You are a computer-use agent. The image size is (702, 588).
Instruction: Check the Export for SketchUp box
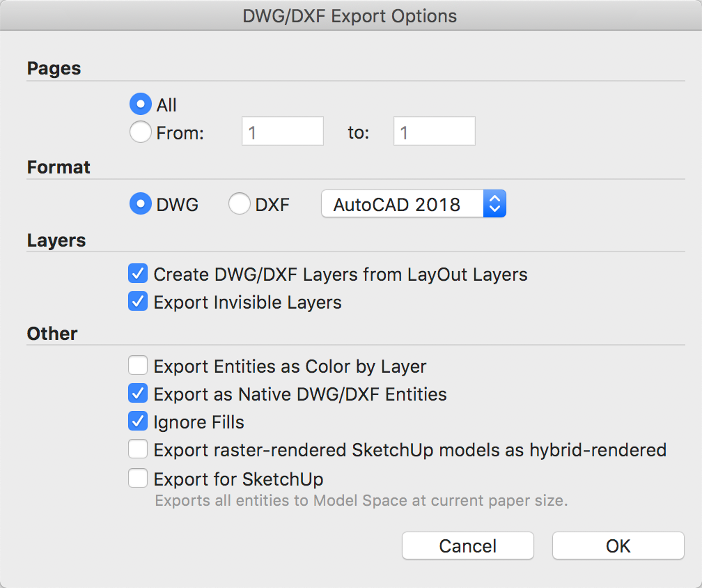pos(138,479)
